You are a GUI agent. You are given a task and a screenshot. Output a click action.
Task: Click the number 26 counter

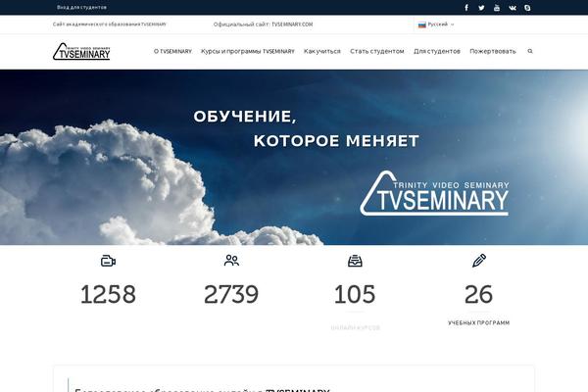point(478,294)
